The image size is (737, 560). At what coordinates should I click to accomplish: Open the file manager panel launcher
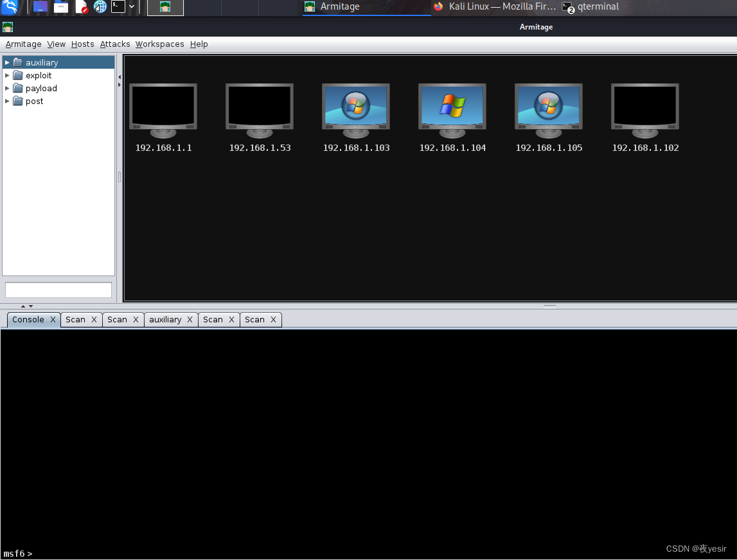point(60,6)
